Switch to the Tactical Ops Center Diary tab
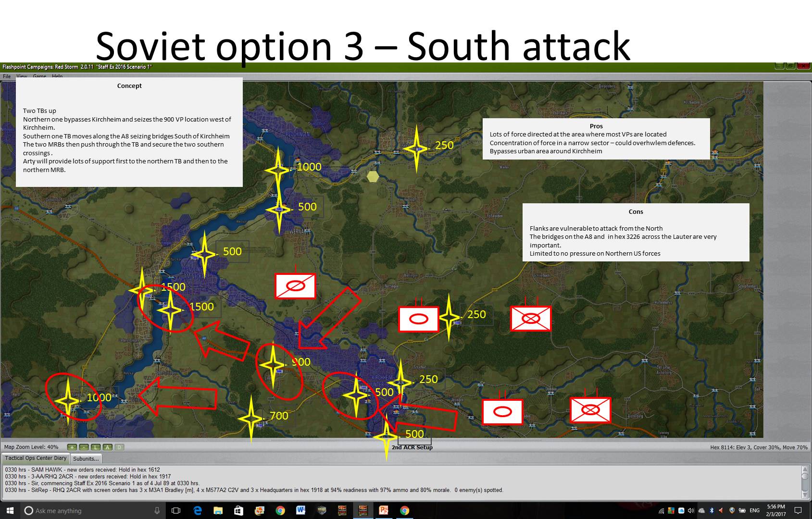This screenshot has height=519, width=812. point(36,458)
